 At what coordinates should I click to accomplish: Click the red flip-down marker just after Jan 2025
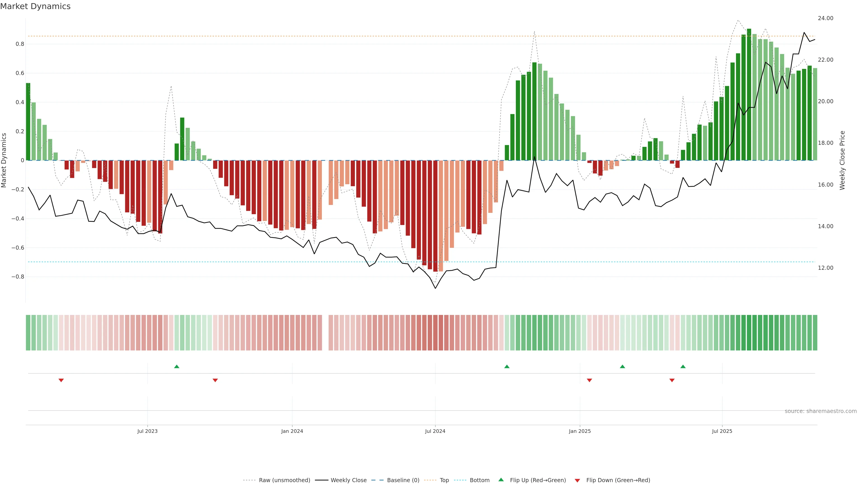[589, 380]
